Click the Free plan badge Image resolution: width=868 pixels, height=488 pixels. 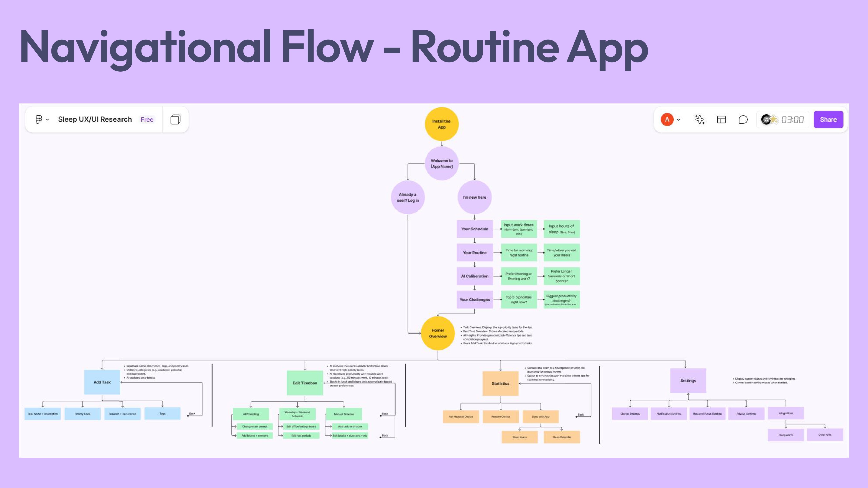(147, 120)
